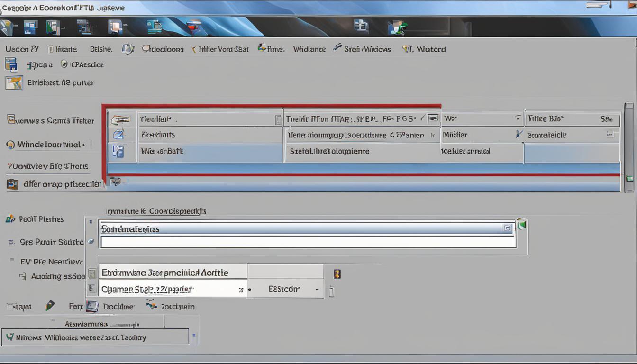Open the 'E8Stcdm' dropdown
The image size is (637, 364).
[317, 288]
